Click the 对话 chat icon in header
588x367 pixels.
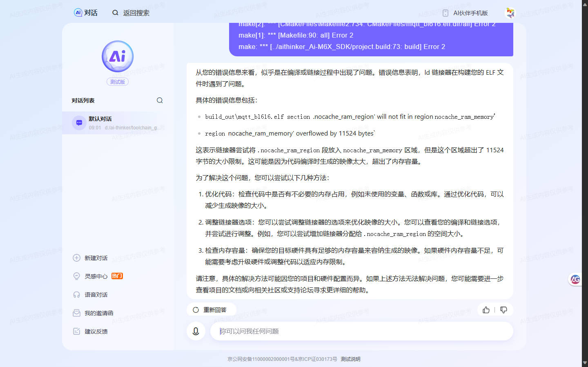(x=78, y=13)
